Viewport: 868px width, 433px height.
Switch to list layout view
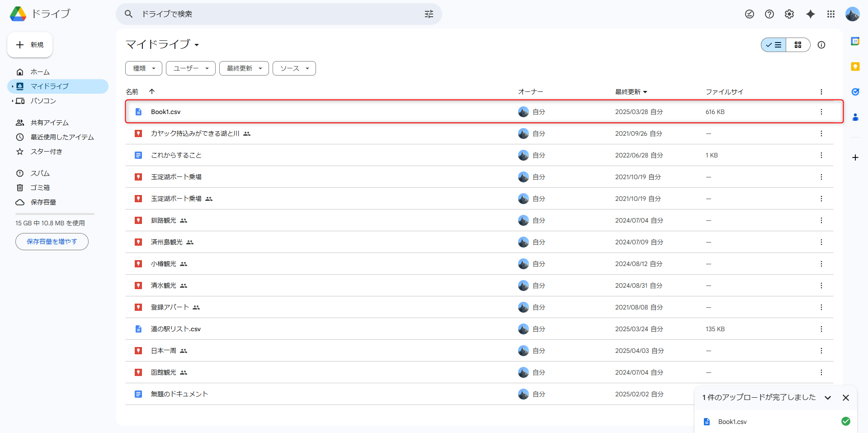pyautogui.click(x=774, y=45)
